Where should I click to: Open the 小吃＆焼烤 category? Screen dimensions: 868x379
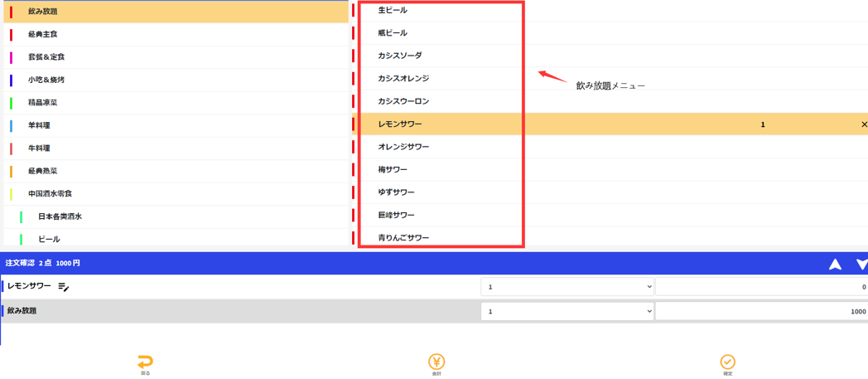pos(46,80)
